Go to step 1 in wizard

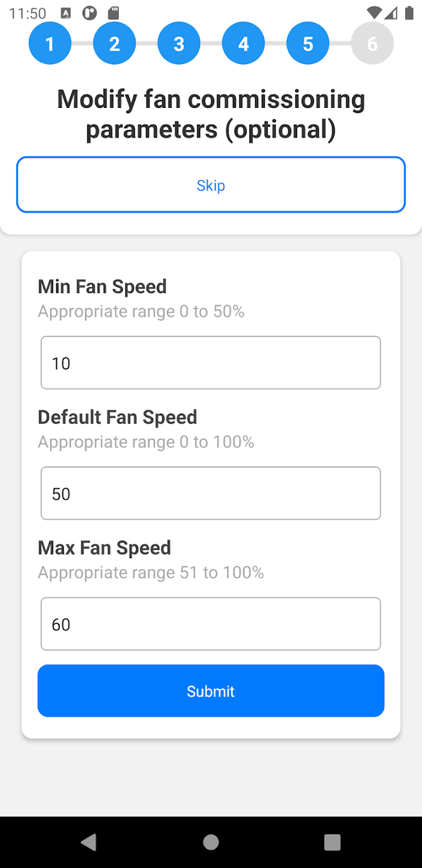coord(49,43)
